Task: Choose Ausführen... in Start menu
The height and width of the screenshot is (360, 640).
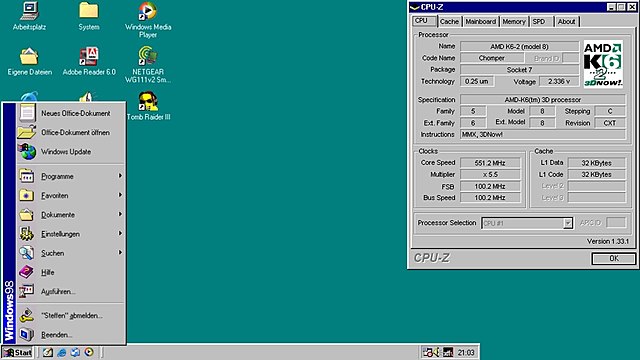Action: (71, 291)
